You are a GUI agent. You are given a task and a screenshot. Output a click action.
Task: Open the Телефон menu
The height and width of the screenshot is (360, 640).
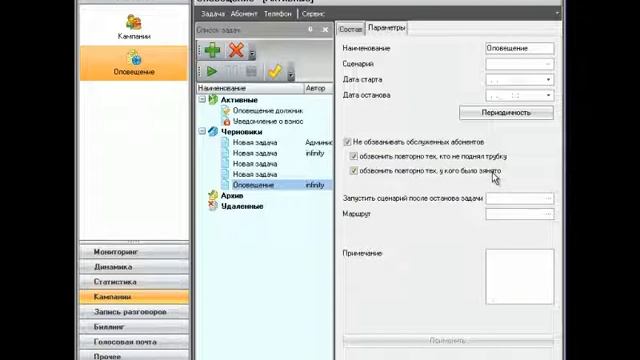pyautogui.click(x=278, y=14)
